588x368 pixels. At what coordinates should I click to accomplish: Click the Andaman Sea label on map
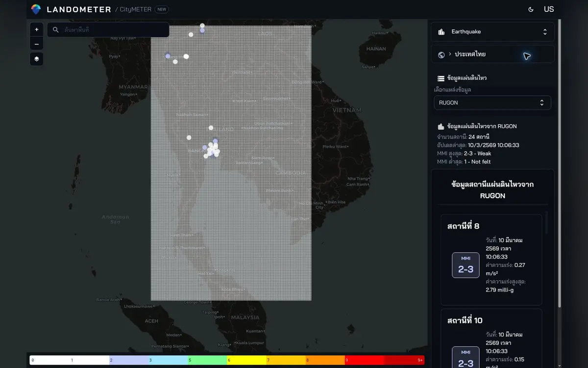coord(116,219)
